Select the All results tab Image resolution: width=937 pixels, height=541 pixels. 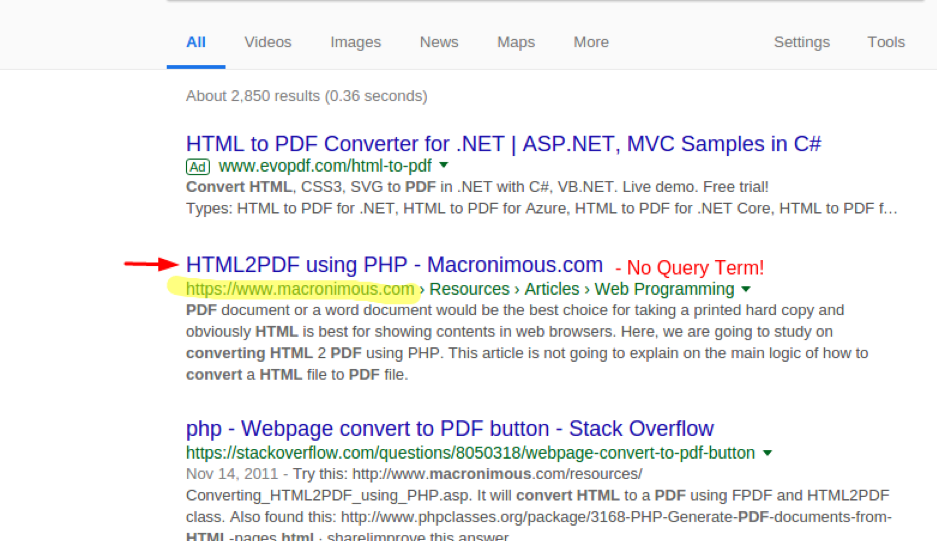[x=196, y=42]
